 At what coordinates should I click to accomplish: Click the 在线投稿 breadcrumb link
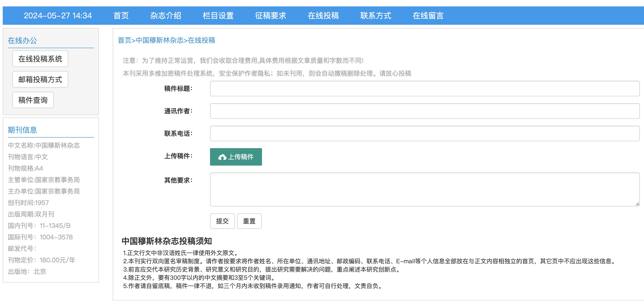click(201, 40)
